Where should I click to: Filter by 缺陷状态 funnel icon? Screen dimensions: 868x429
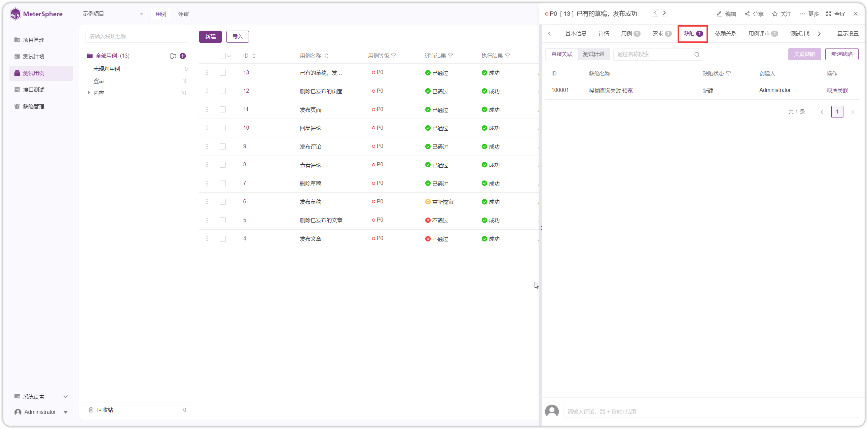(728, 73)
